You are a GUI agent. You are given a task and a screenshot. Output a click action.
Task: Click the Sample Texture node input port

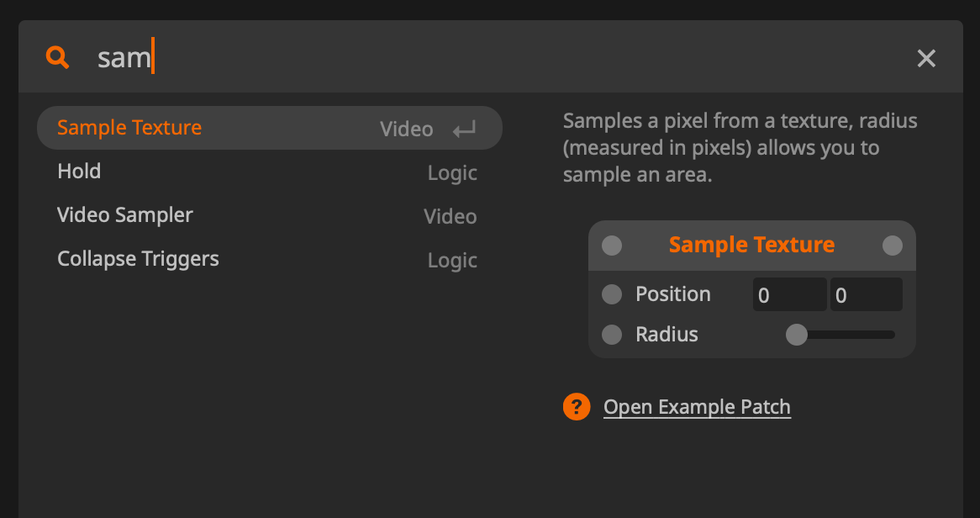pyautogui.click(x=612, y=246)
